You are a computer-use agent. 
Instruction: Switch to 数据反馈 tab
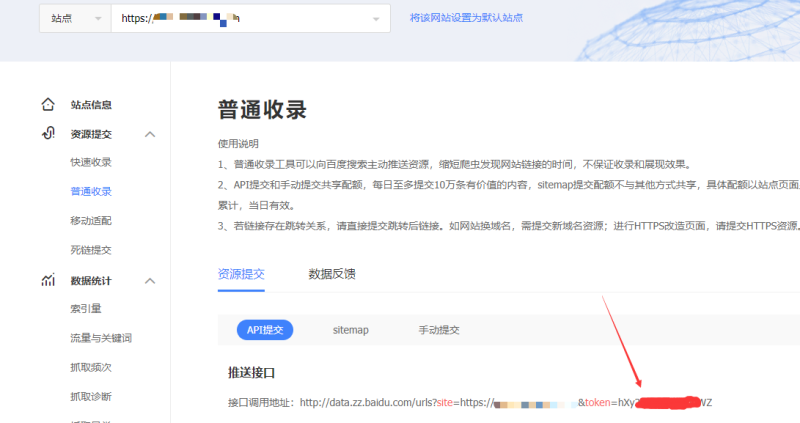tap(332, 274)
